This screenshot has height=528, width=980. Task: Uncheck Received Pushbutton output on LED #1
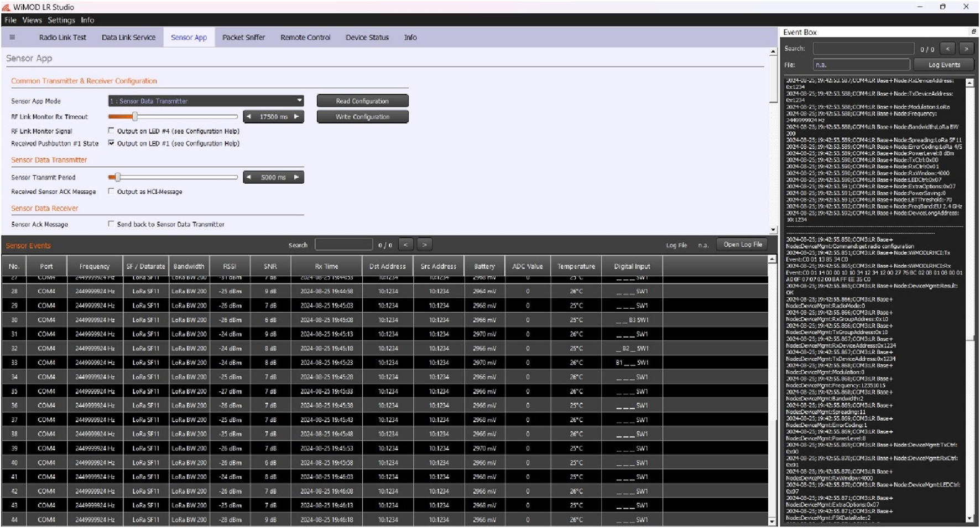[x=111, y=143]
